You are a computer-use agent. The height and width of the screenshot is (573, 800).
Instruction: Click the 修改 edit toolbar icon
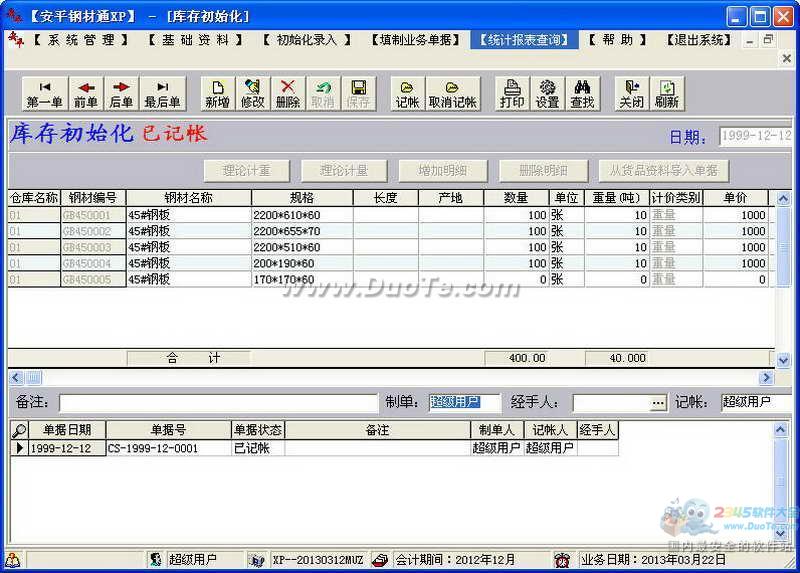(253, 94)
